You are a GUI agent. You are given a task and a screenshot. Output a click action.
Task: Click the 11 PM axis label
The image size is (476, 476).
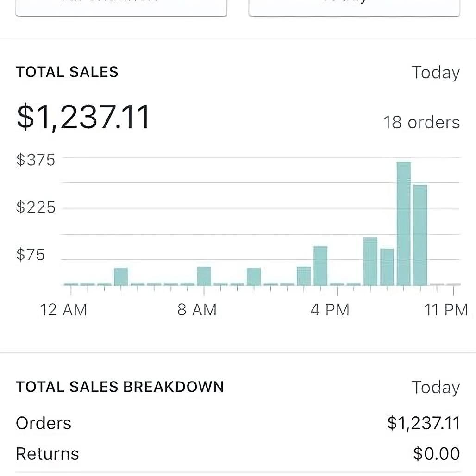446,310
